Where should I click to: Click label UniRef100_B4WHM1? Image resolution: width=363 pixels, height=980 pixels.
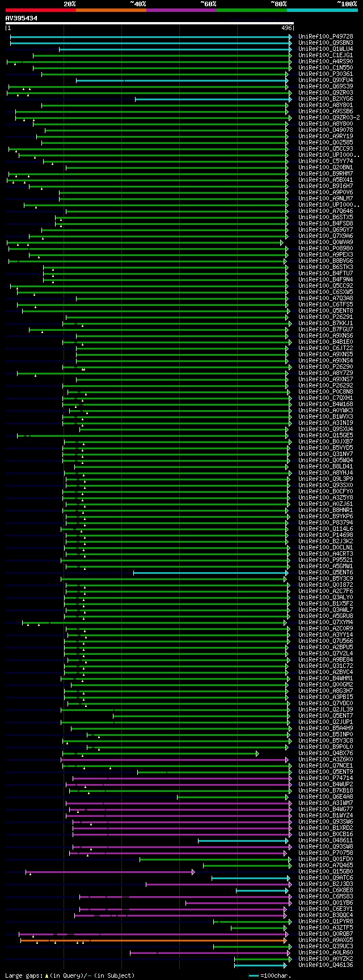click(326, 678)
